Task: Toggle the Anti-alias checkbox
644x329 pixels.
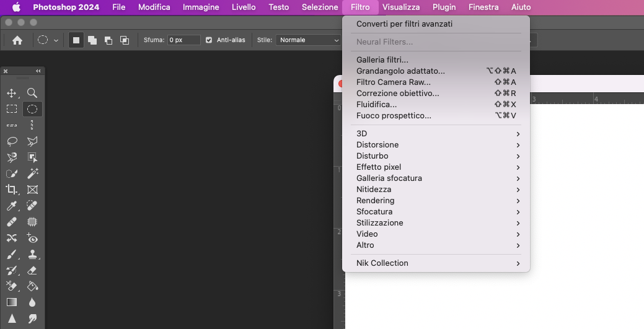Action: point(209,40)
